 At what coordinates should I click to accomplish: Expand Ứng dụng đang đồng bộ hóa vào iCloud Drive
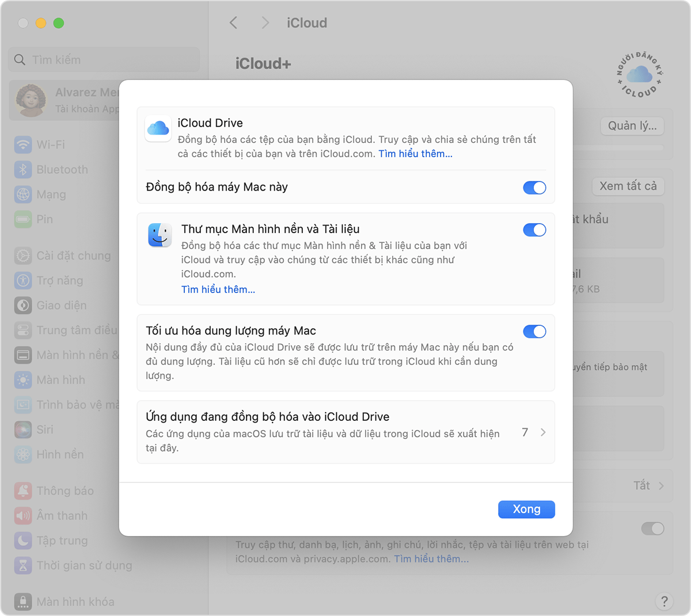tap(542, 432)
